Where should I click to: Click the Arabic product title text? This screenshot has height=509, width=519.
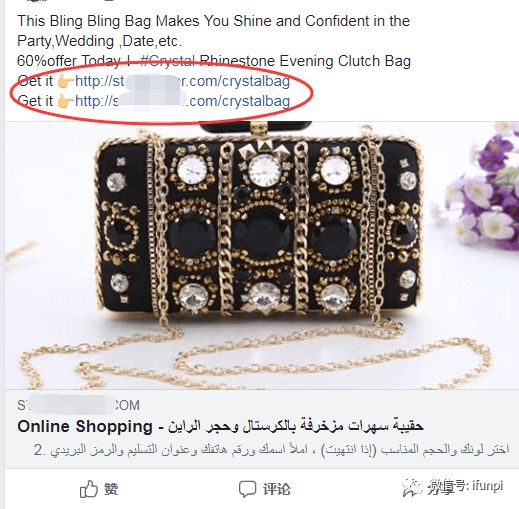coord(296,426)
